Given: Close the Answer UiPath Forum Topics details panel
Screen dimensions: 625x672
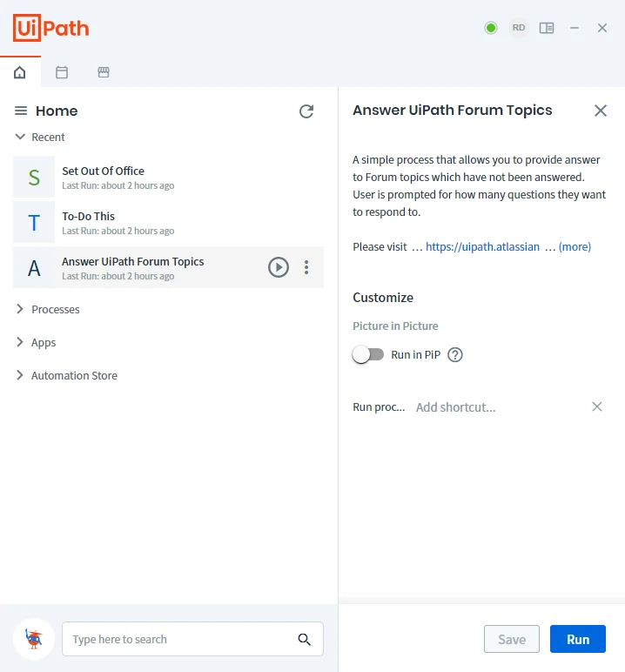Looking at the screenshot, I should click(x=601, y=111).
